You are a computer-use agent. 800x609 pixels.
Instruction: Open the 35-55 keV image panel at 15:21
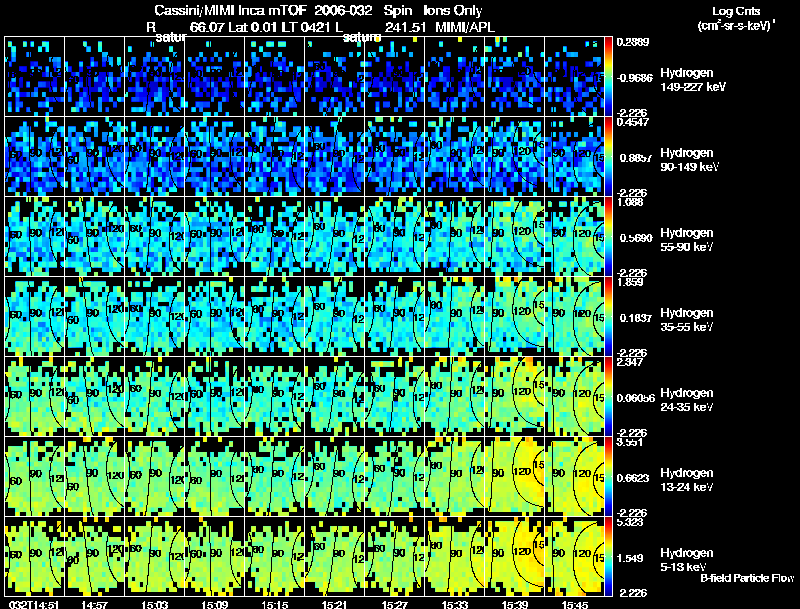(335, 317)
